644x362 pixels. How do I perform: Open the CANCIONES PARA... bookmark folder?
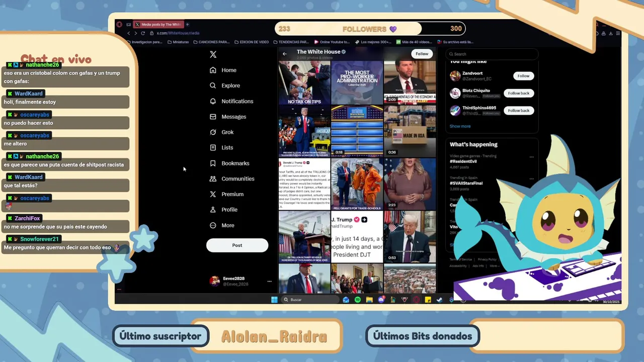[x=211, y=42]
